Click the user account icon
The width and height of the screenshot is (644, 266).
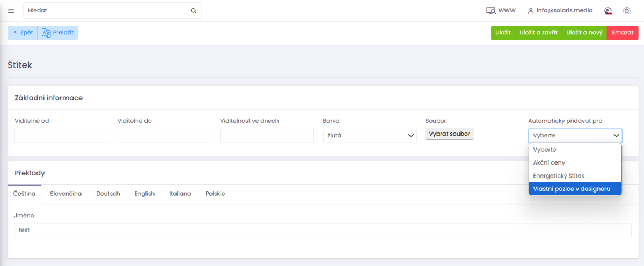[x=531, y=10]
